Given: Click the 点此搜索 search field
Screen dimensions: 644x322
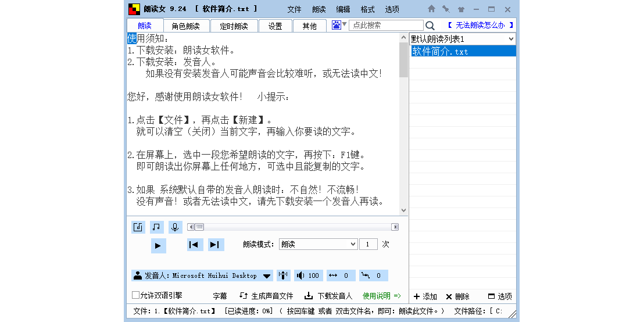Looking at the screenshot, I should [x=385, y=26].
